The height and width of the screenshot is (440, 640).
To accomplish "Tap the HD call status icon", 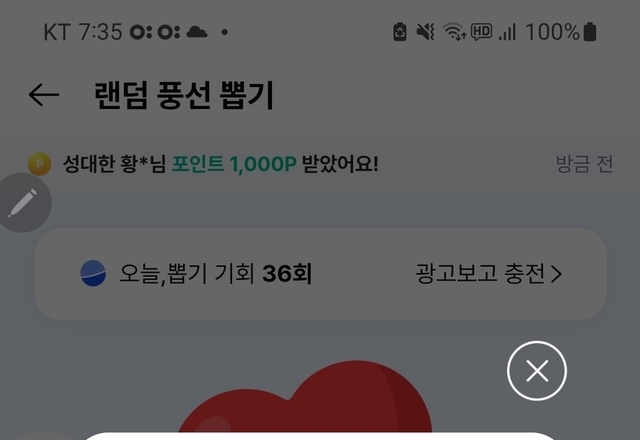I will (481, 32).
